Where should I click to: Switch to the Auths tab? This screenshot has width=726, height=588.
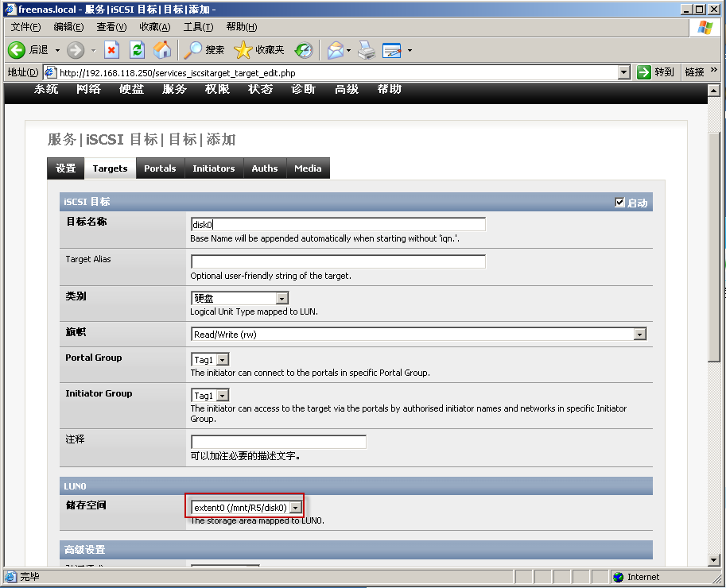(x=265, y=168)
